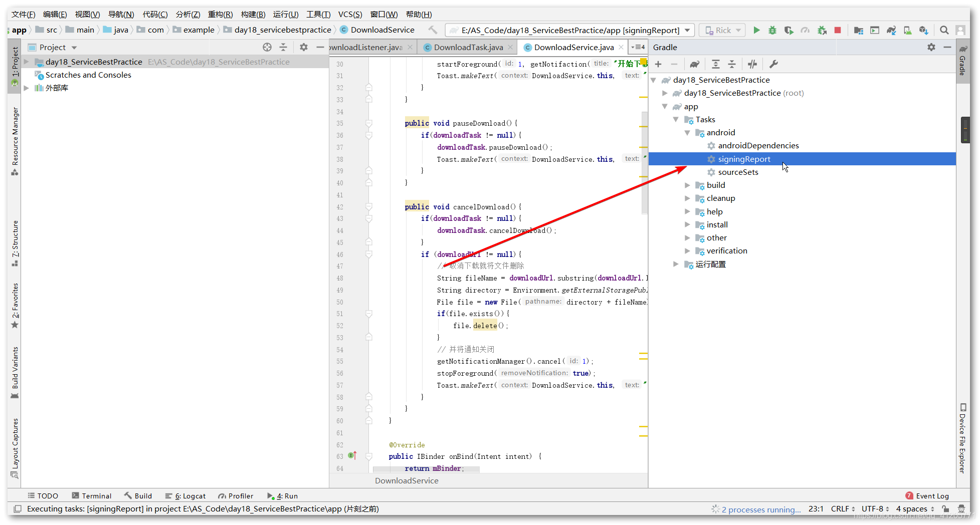Run with coverage icon in toolbar

point(789,30)
